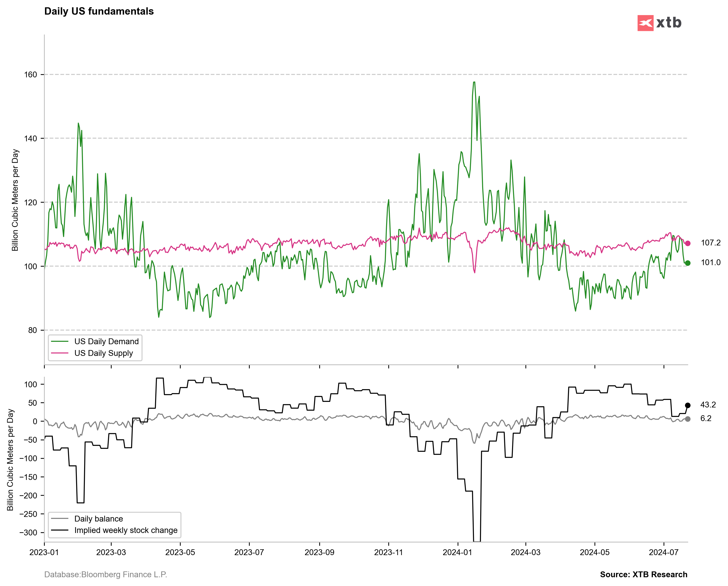Click the pink 107.2 supply endpoint dot
This screenshot has height=586, width=728.
tap(687, 243)
